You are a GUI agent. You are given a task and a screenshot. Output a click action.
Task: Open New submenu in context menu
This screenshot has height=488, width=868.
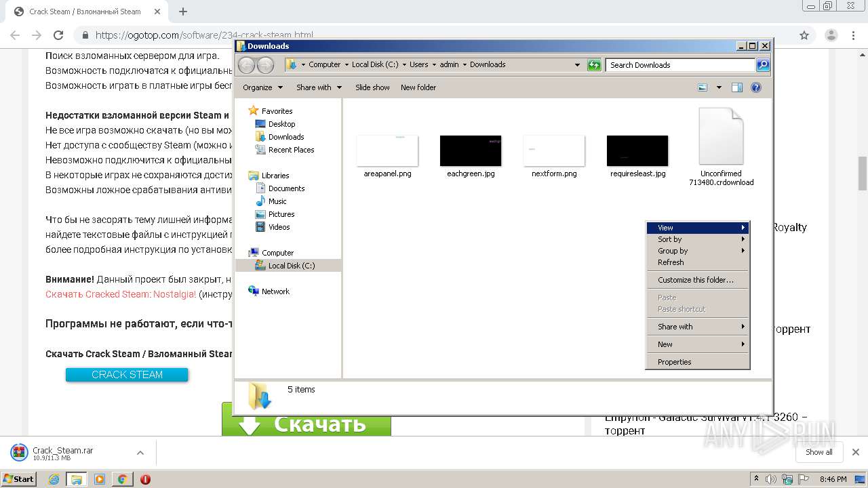click(x=697, y=344)
